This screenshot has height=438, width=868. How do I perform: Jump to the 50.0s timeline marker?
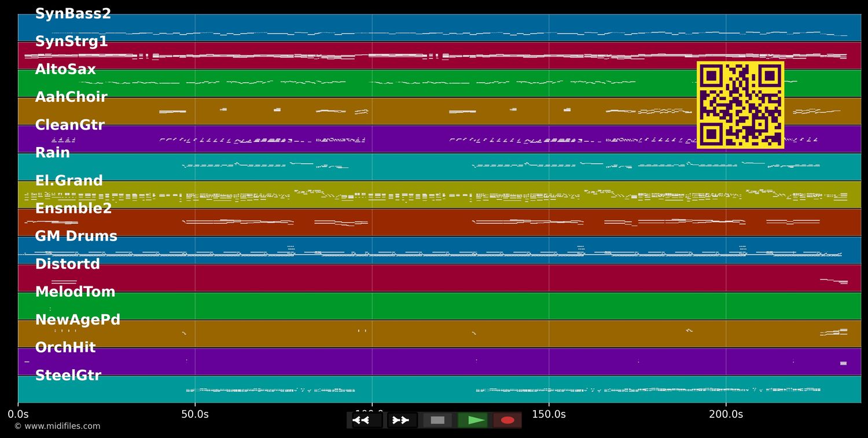[195, 414]
